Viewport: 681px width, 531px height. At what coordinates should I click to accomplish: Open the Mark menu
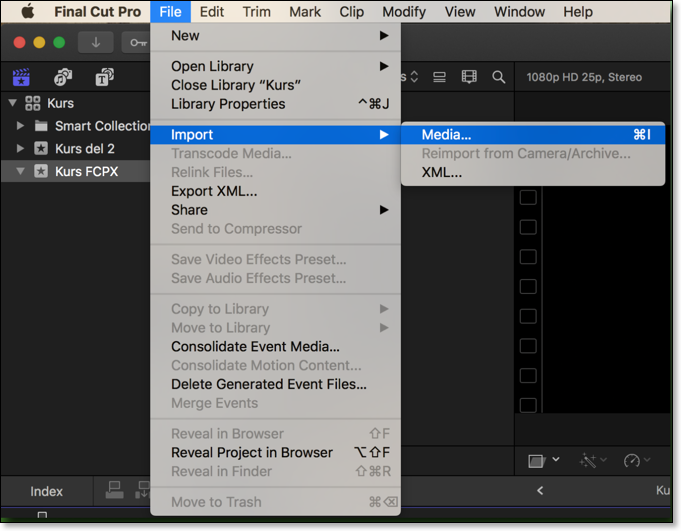tap(305, 12)
